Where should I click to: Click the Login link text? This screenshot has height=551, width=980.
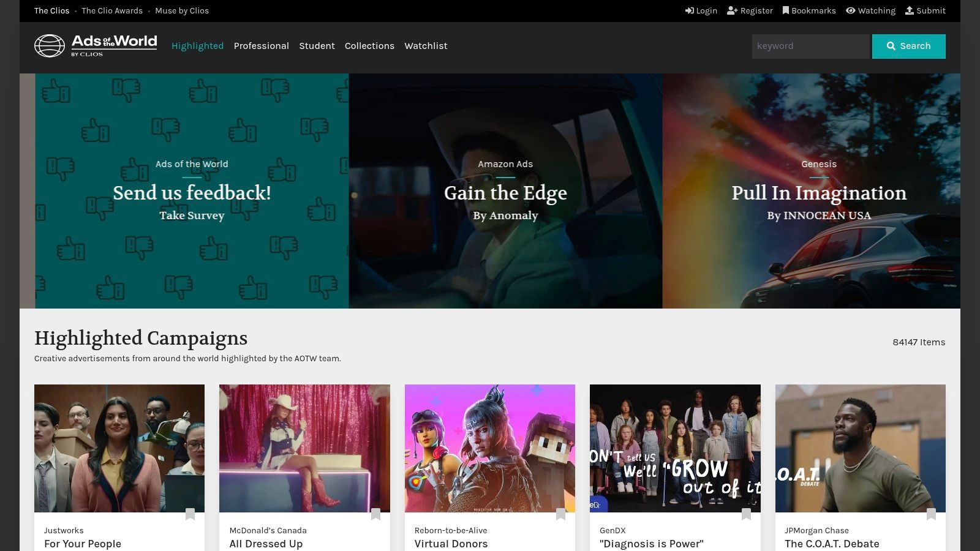(x=706, y=11)
